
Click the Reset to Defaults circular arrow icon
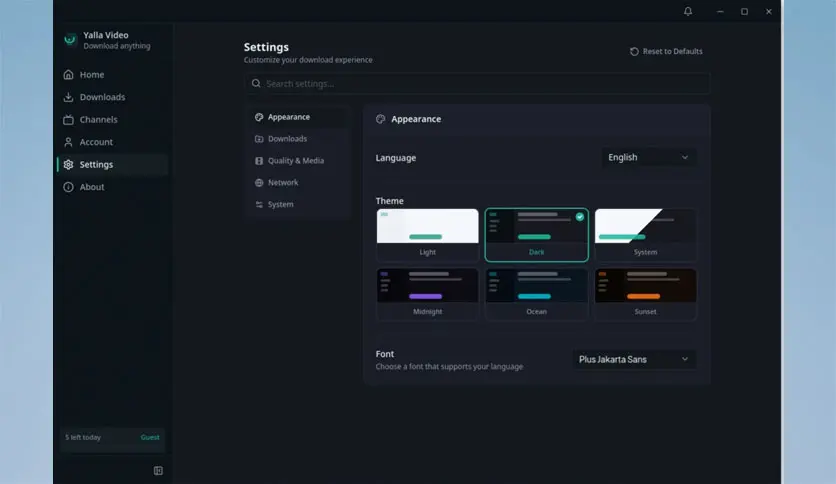click(634, 52)
